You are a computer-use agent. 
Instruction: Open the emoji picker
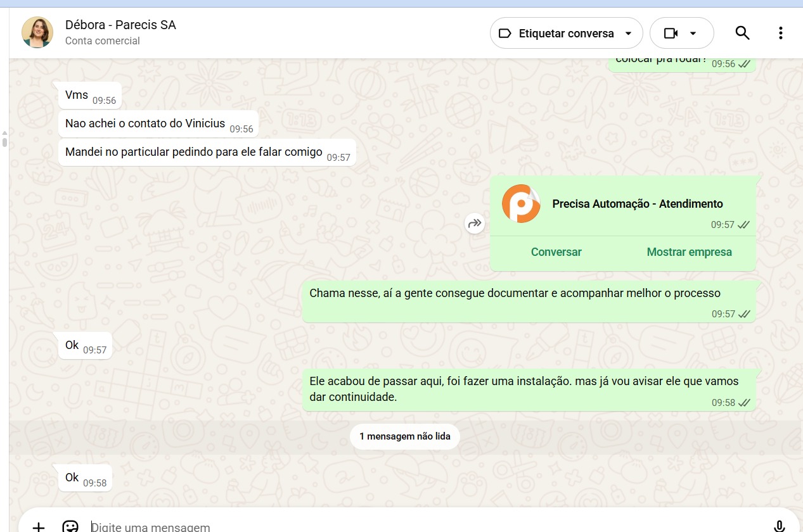[70, 526]
